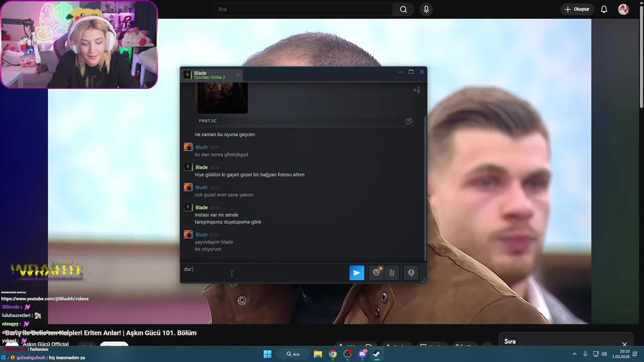Click the resize grip of the chat window

click(424, 280)
